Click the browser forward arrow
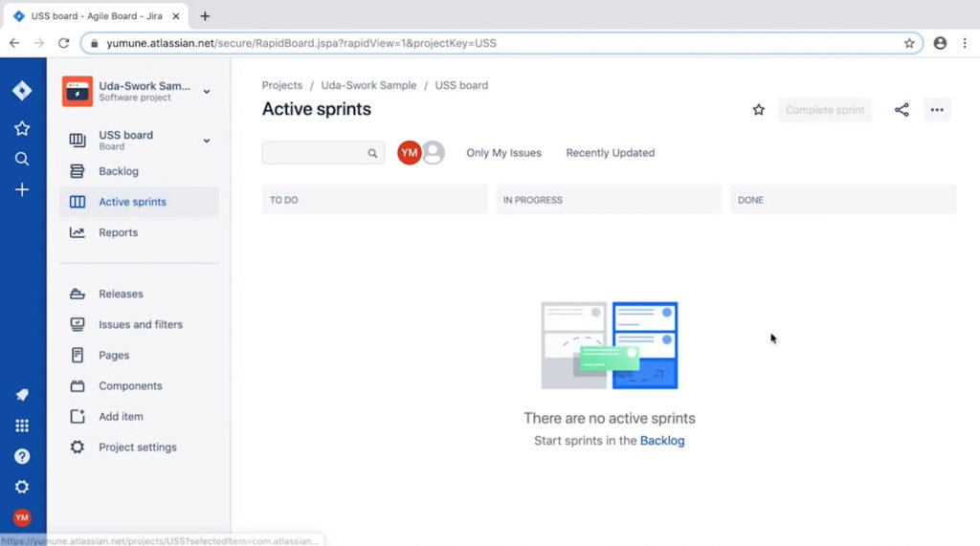980x546 pixels. point(38,43)
